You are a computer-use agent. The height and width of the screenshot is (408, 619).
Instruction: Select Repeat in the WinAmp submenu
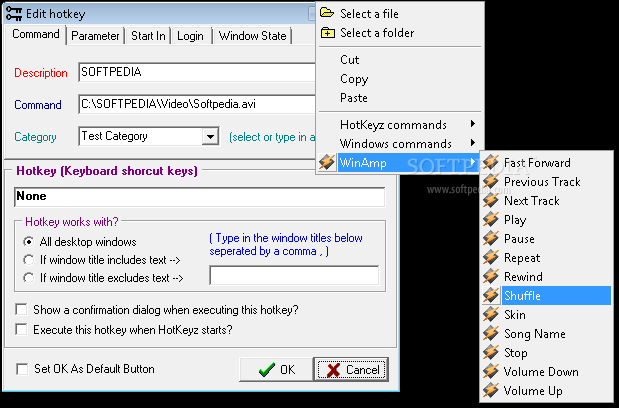click(x=546, y=258)
